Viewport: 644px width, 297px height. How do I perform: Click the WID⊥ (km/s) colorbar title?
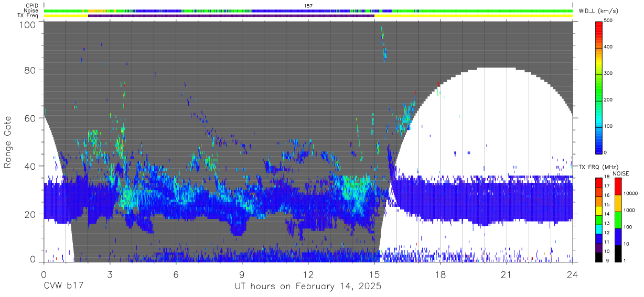click(x=599, y=10)
